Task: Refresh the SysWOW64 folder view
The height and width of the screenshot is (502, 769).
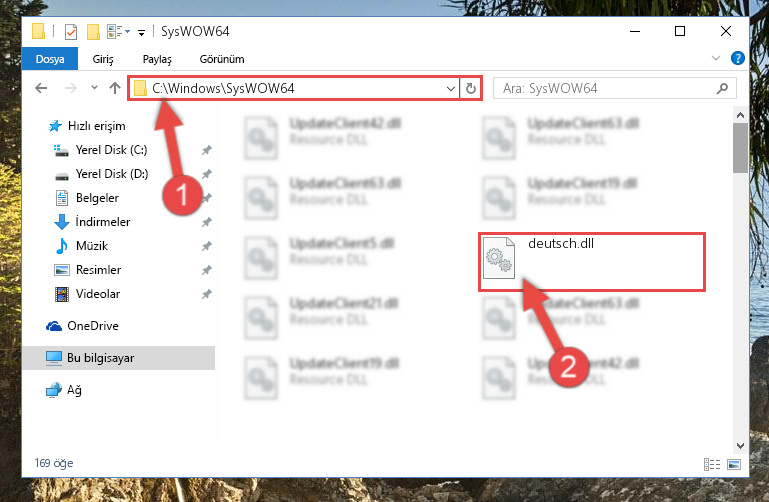Action: 471,88
